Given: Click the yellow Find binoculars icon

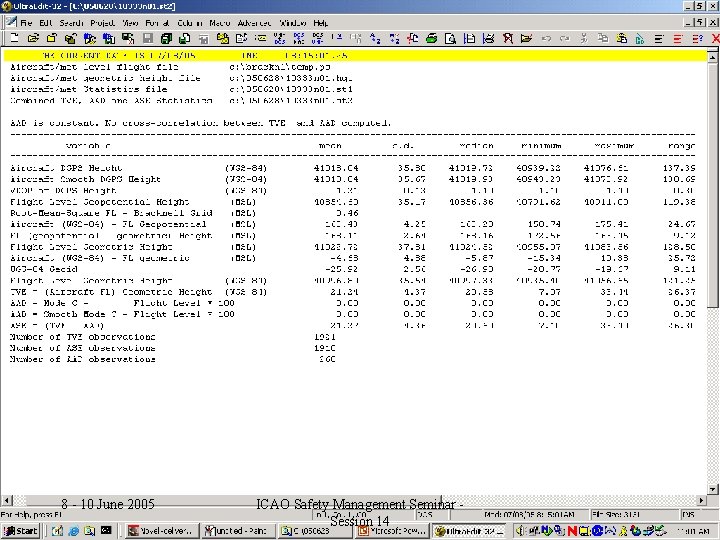Looking at the screenshot, I should pos(223,39).
